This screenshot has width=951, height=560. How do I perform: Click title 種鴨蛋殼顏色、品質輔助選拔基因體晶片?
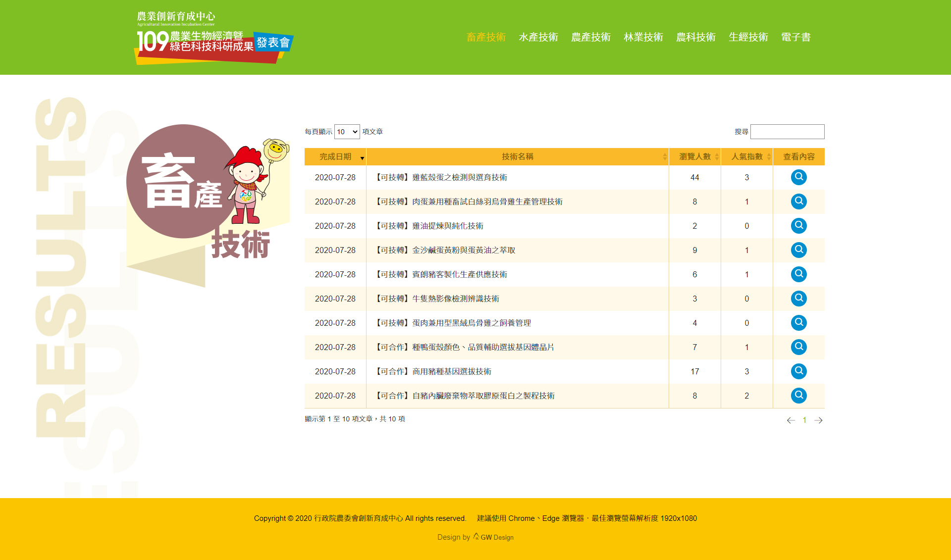point(464,347)
